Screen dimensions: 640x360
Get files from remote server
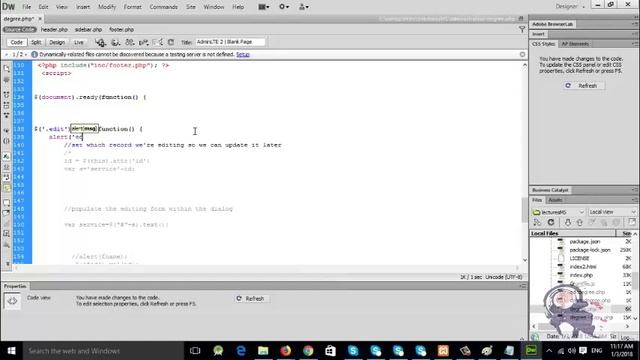(x=567, y=222)
